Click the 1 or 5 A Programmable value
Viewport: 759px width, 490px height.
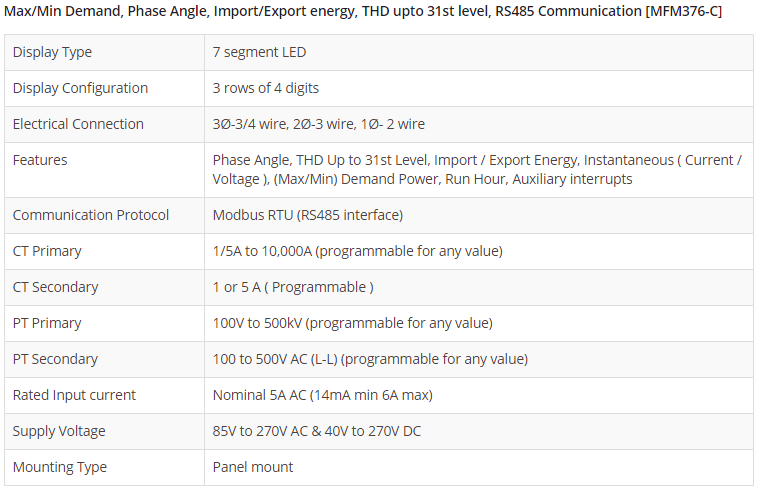(293, 287)
